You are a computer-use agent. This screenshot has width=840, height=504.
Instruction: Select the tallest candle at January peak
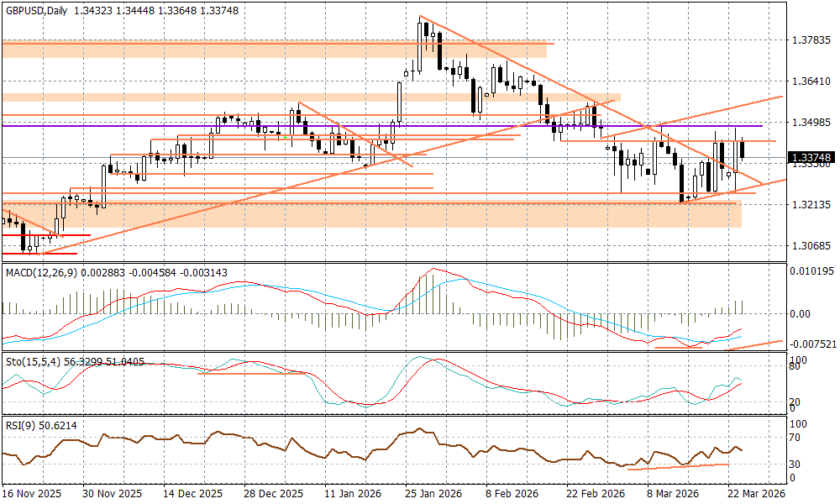(419, 46)
